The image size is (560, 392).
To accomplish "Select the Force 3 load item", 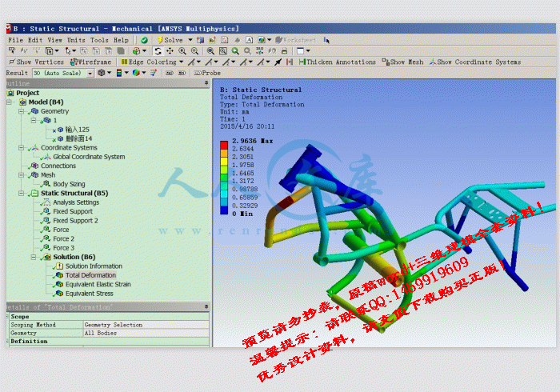I will click(x=63, y=248).
